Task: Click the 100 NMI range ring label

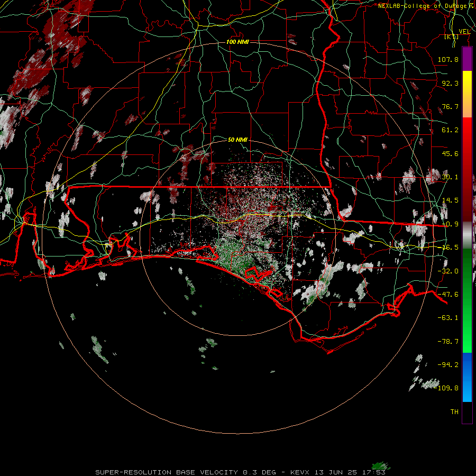Action: pyautogui.click(x=237, y=42)
